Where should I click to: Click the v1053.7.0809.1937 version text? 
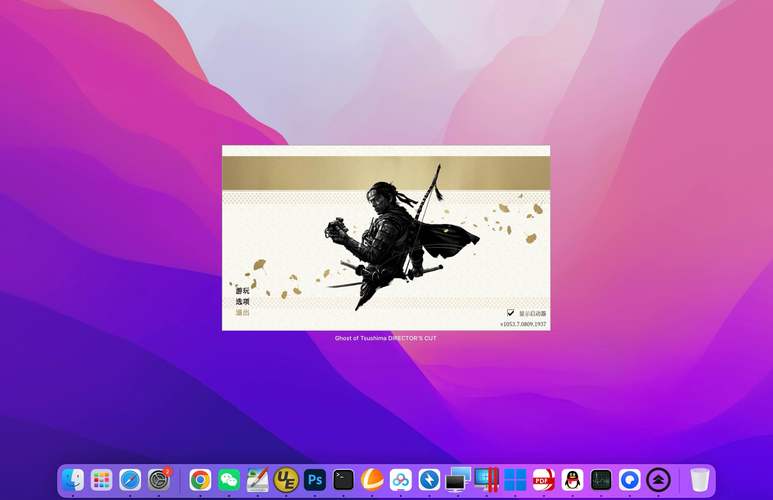[523, 324]
